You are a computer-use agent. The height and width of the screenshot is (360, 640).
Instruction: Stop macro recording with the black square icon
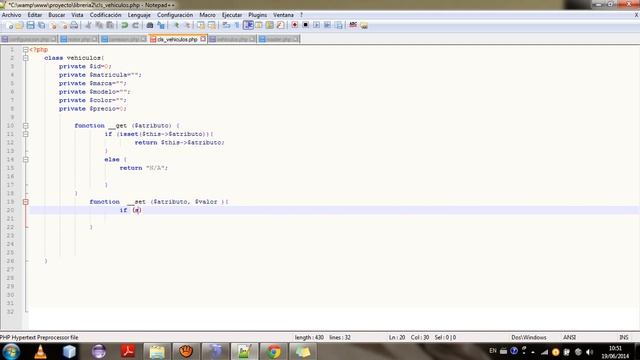[305, 25]
